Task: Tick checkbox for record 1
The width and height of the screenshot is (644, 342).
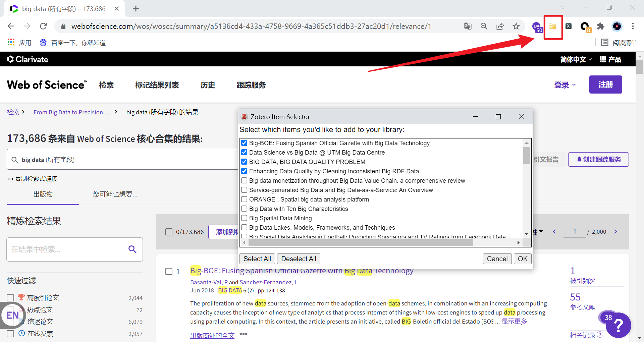Action: (169, 272)
